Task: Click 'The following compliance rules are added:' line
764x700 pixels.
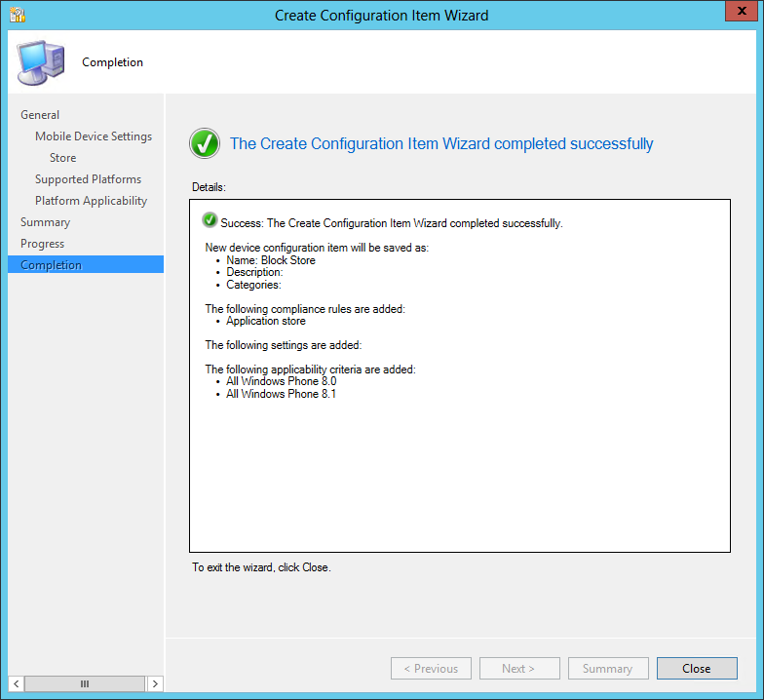Action: 305,309
